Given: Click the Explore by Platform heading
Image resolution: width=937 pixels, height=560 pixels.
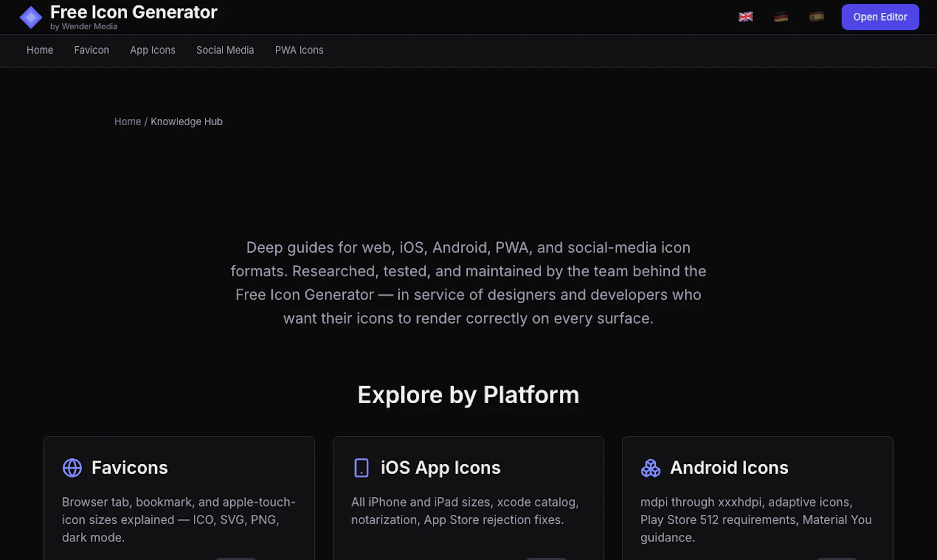Looking at the screenshot, I should pyautogui.click(x=468, y=395).
